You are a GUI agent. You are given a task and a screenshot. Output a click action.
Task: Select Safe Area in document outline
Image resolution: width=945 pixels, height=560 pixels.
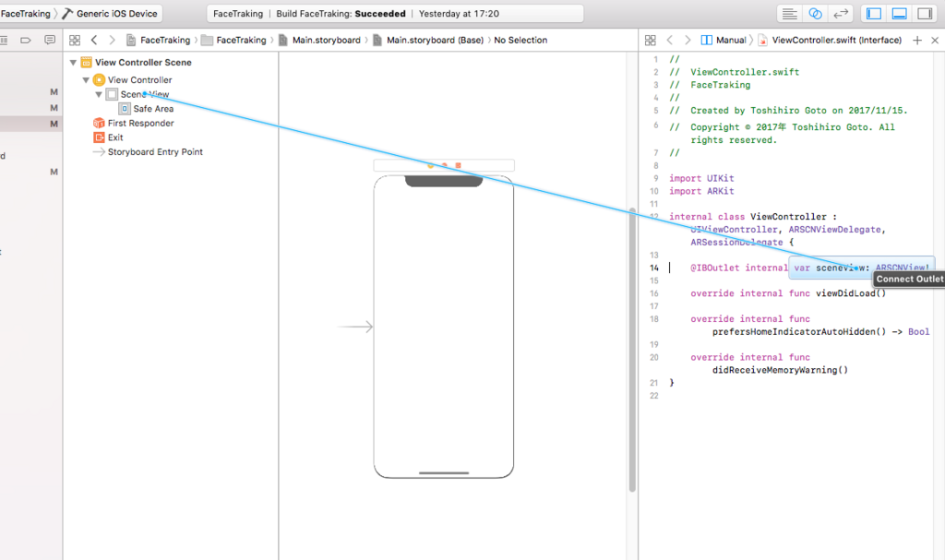coord(153,109)
